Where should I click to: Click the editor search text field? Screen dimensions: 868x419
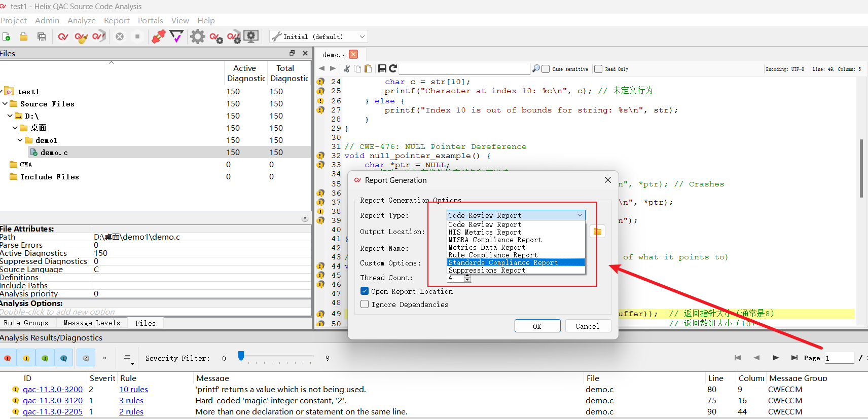point(465,68)
